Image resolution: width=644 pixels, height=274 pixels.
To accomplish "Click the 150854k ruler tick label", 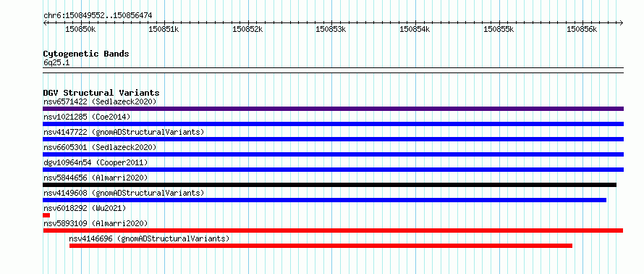I will 415,30.
